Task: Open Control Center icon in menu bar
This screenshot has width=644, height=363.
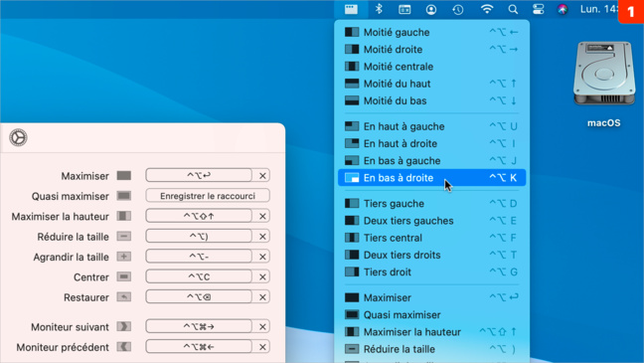Action: (x=538, y=10)
